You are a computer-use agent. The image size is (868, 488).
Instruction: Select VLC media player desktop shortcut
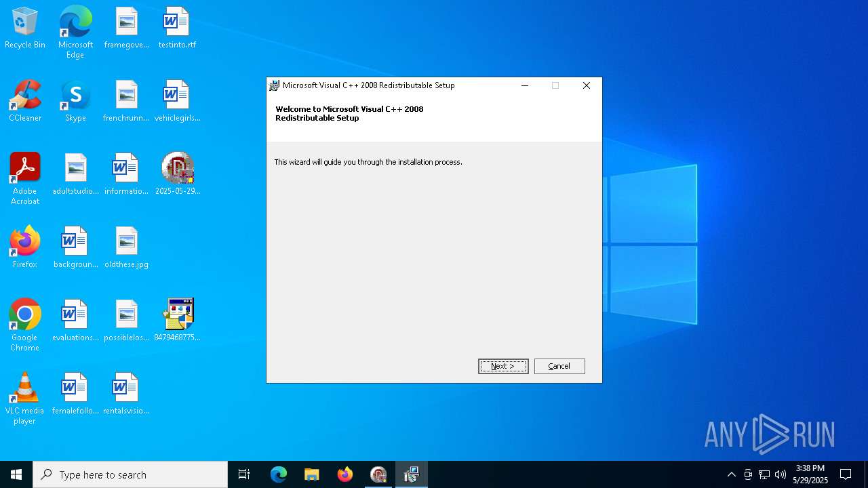25,399
